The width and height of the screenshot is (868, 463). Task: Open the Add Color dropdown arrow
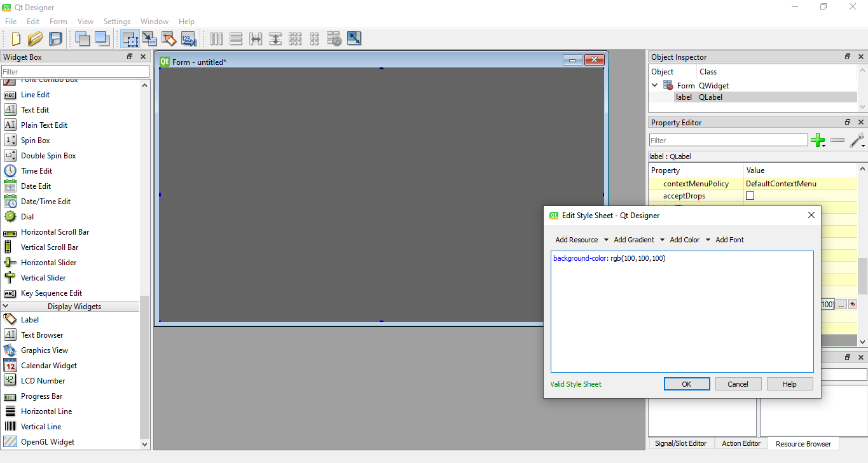[708, 240]
